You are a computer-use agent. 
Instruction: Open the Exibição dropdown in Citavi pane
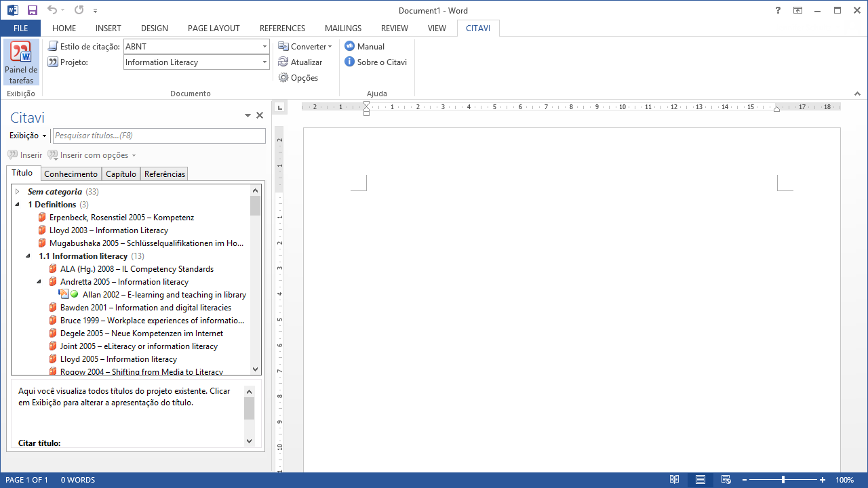[28, 136]
